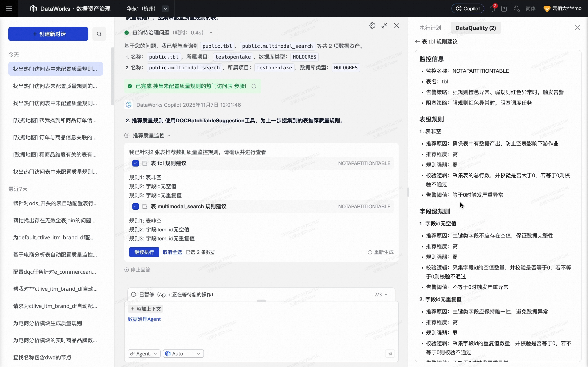The image size is (588, 367).
Task: Uncheck the 表 tbl 规则建议 checkbox
Action: pos(135,163)
